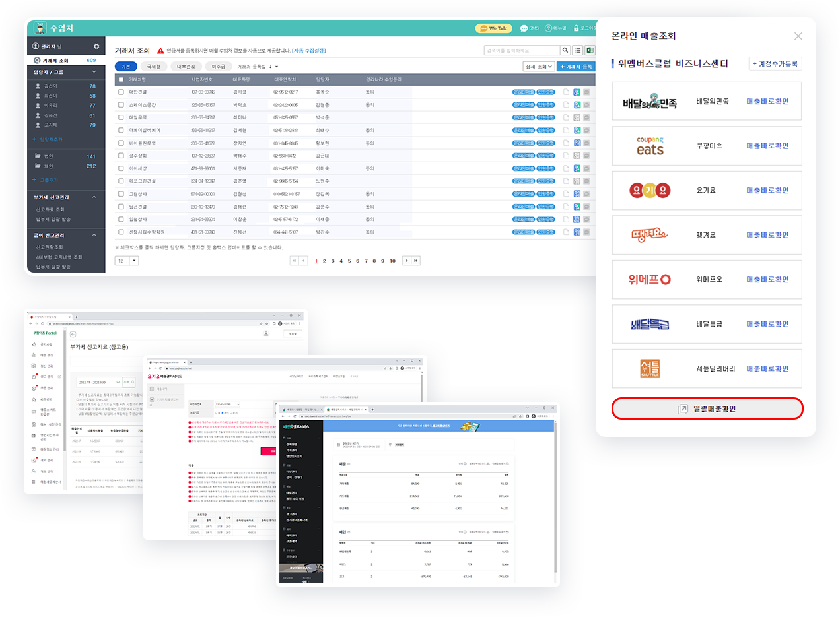Export the client list with the Excel icon
This screenshot has width=840, height=617.
coord(589,50)
